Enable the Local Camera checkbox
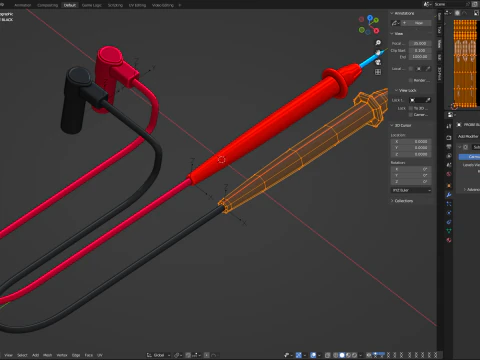 pos(411,69)
